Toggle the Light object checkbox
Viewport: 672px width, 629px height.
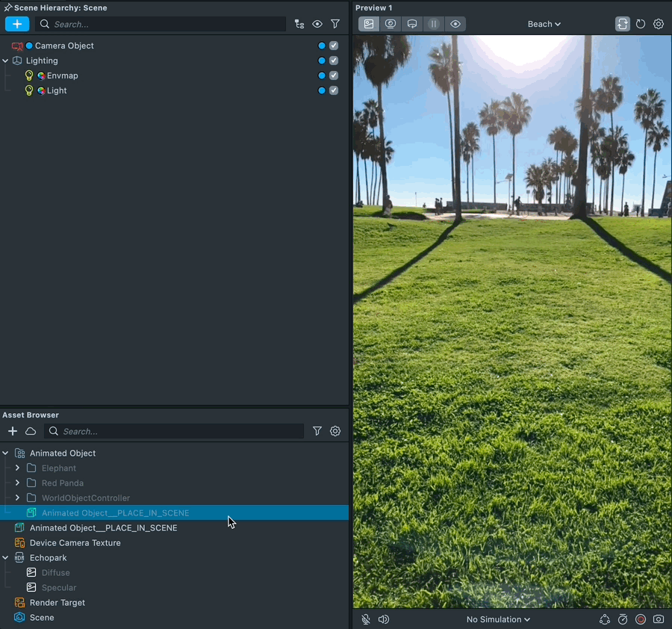[x=334, y=90]
